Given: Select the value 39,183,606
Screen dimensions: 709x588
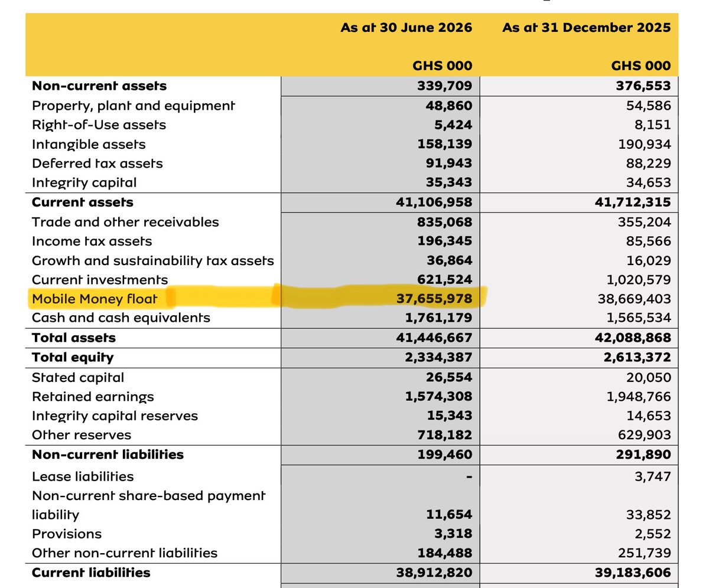Looking at the screenshot, I should pyautogui.click(x=633, y=573).
